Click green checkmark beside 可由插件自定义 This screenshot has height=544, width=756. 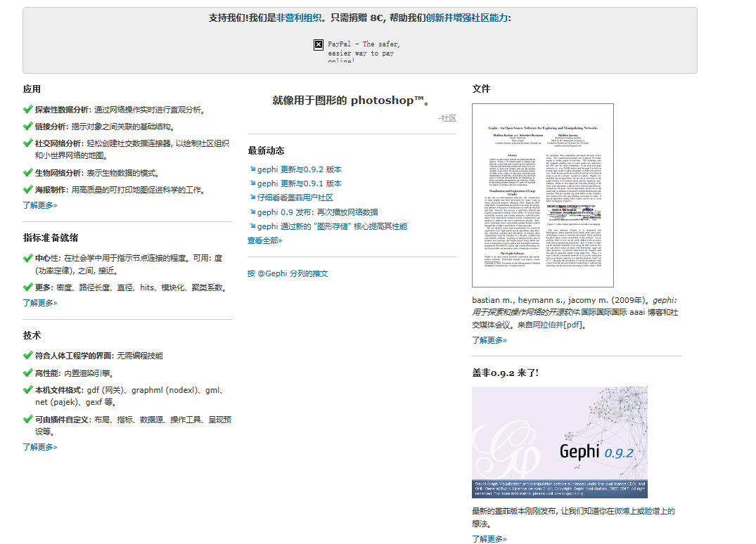point(27,419)
